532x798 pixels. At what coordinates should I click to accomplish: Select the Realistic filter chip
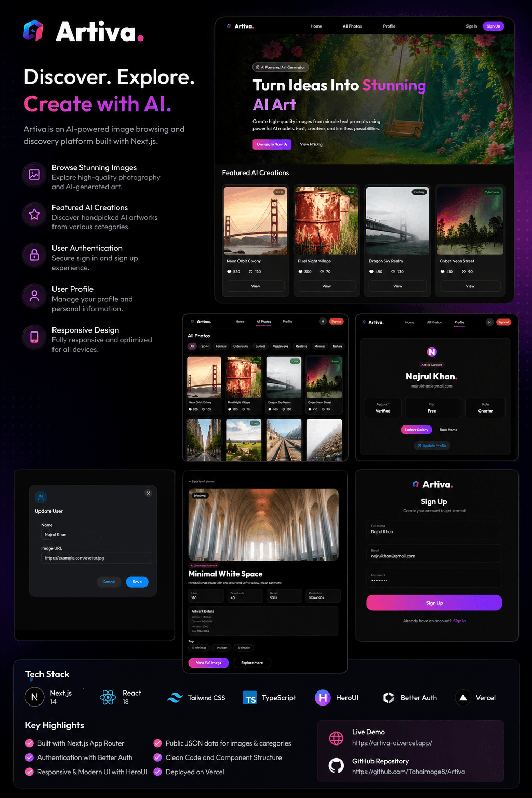(x=301, y=346)
